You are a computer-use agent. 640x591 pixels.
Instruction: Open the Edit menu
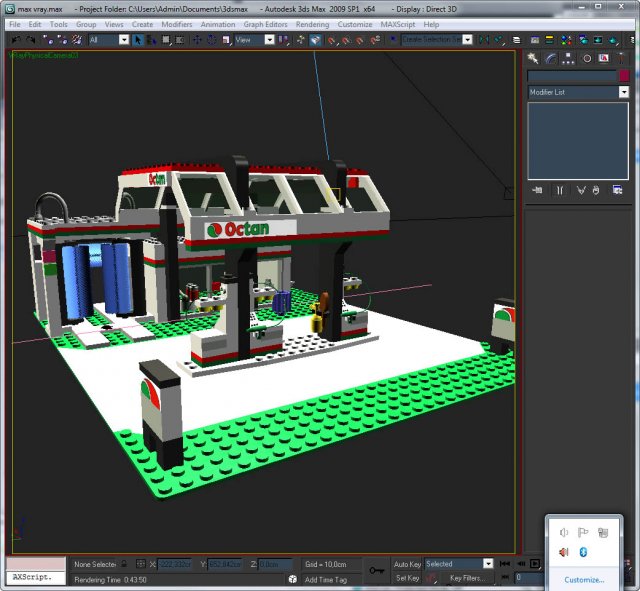click(x=35, y=24)
